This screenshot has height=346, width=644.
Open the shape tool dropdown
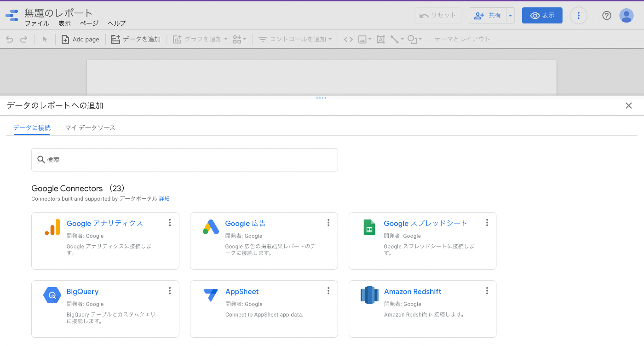pyautogui.click(x=414, y=40)
